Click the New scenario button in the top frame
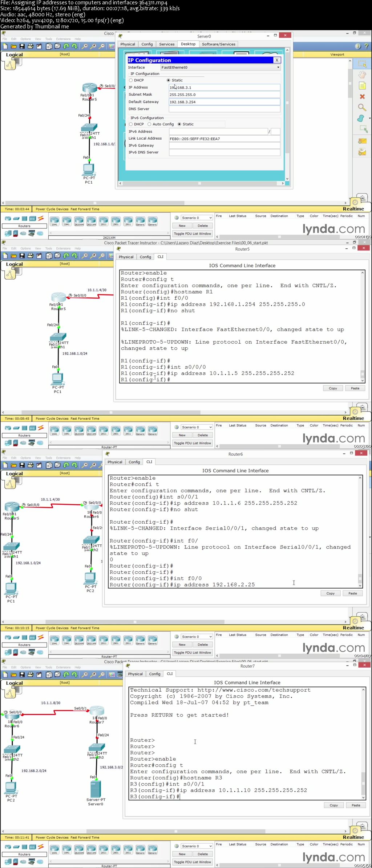Image resolution: width=372 pixels, height=868 pixels. click(x=182, y=226)
